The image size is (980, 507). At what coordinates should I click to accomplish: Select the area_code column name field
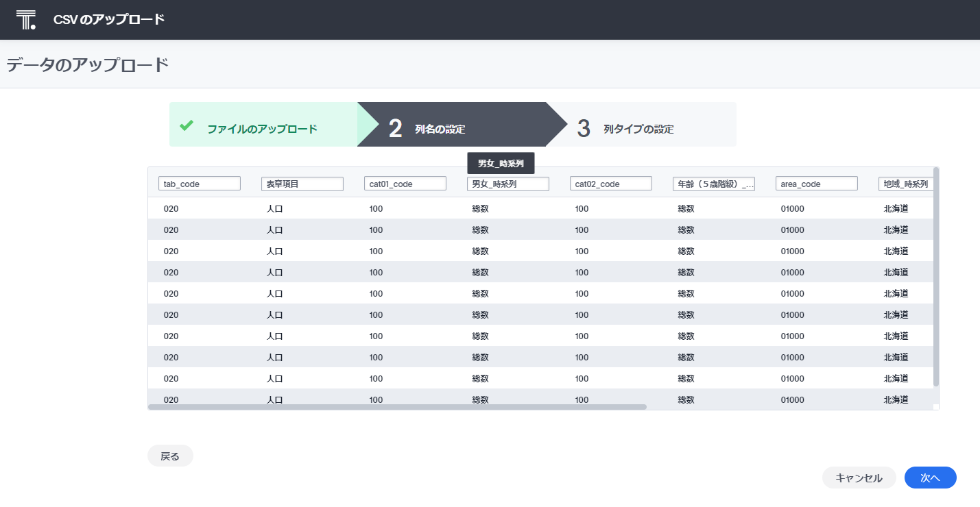(816, 183)
